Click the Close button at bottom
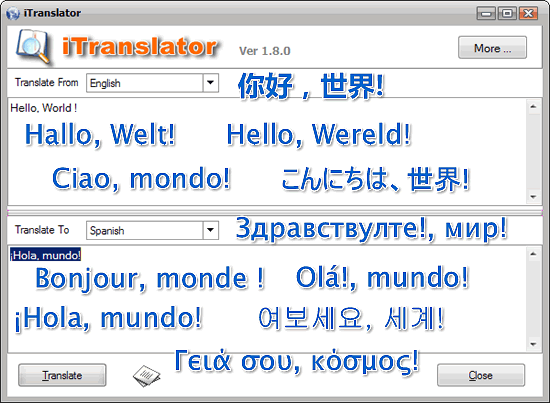 [481, 375]
